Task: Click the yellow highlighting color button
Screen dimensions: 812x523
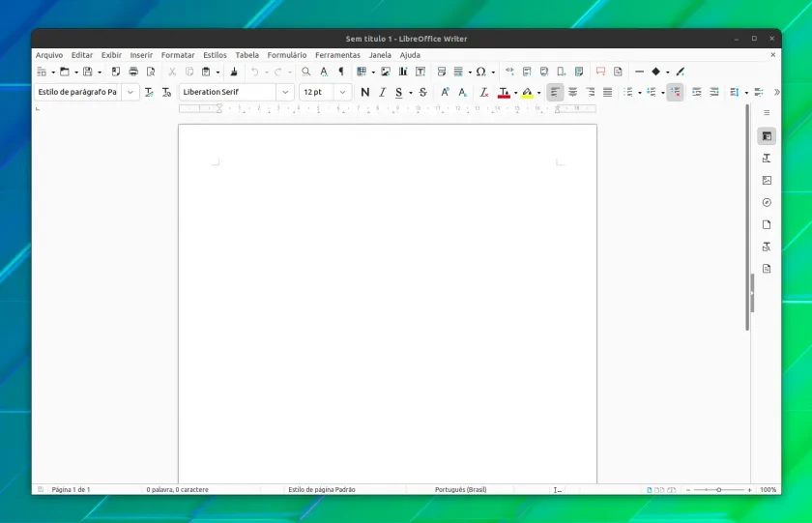Action: pyautogui.click(x=527, y=92)
